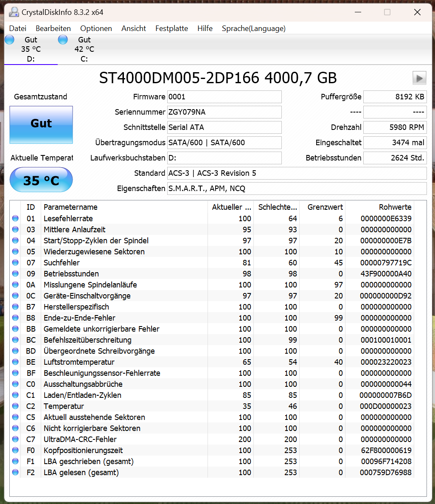
Task: Click the status dot of Ausschaltungsabbrüche row
Action: (x=15, y=384)
